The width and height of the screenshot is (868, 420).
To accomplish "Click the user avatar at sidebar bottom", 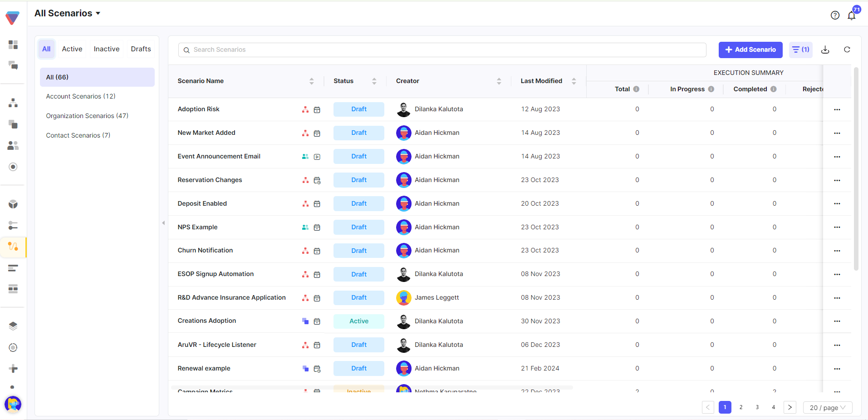I will (x=13, y=404).
